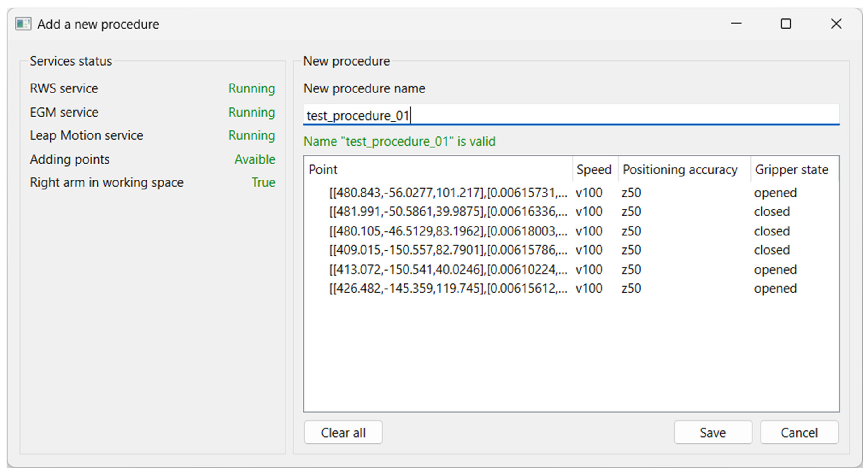Image resolution: width=868 pixels, height=474 pixels.
Task: Select the point row starting with 413.072
Action: tap(448, 270)
